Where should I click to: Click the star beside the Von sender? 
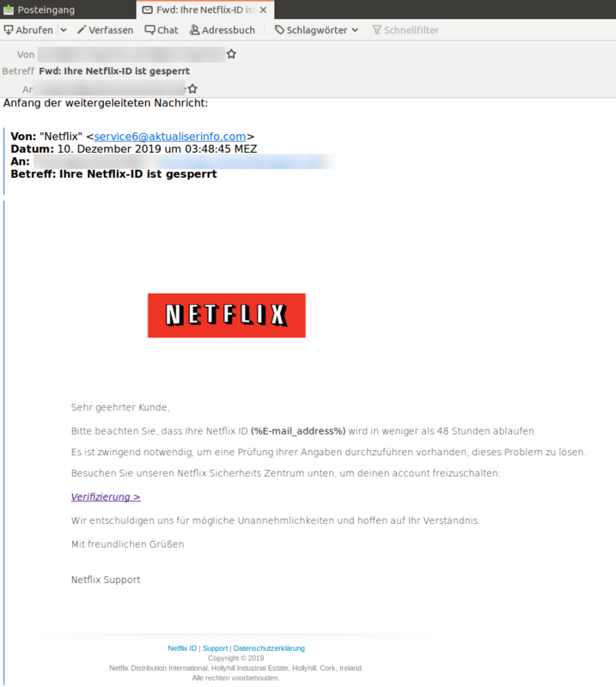click(x=231, y=54)
